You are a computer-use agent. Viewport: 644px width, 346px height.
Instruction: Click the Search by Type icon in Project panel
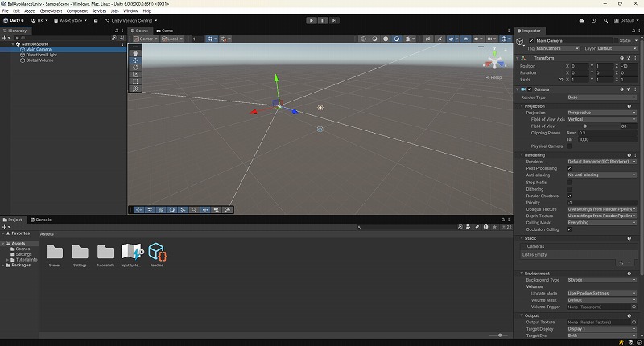pyautogui.click(x=469, y=227)
